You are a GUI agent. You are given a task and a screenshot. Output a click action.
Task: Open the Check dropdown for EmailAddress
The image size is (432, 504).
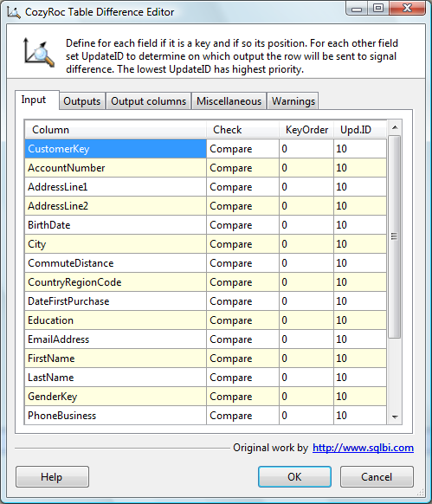coord(242,339)
